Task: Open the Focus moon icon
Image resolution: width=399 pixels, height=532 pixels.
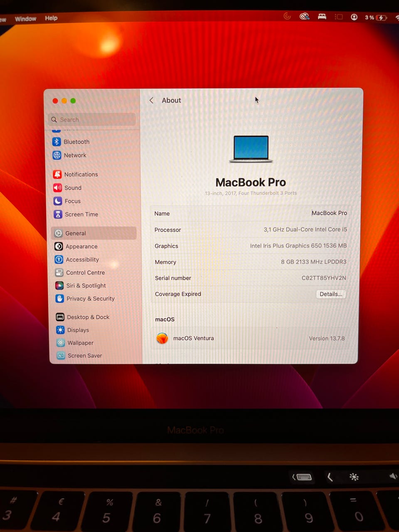Action: point(58,201)
